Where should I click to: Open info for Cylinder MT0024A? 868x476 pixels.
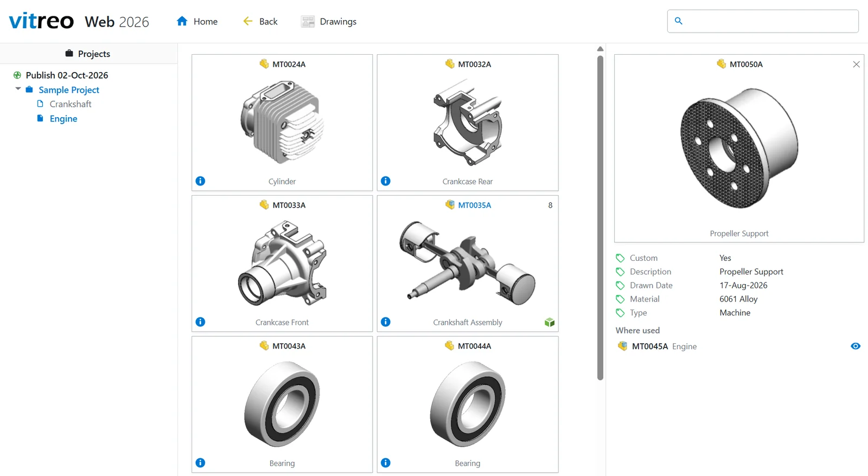coord(200,181)
